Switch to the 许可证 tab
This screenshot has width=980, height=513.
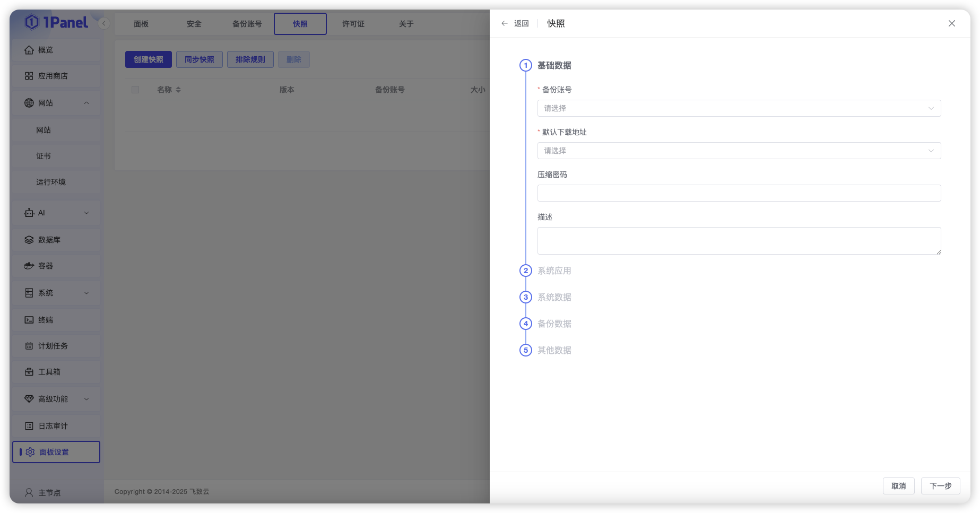pyautogui.click(x=353, y=23)
